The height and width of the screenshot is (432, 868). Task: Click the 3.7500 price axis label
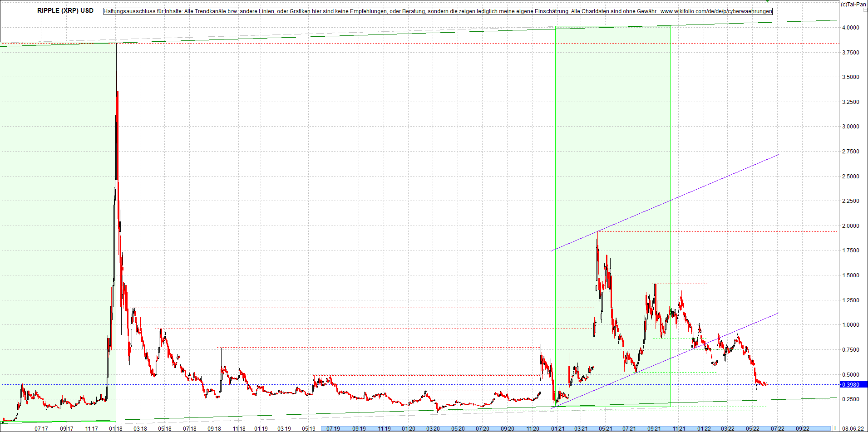pos(851,52)
